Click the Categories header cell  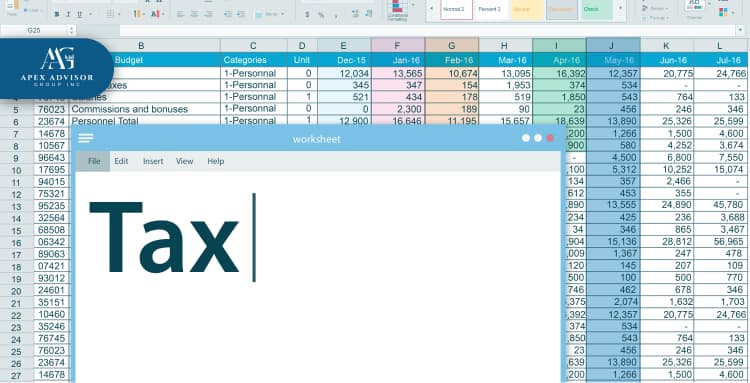click(254, 60)
